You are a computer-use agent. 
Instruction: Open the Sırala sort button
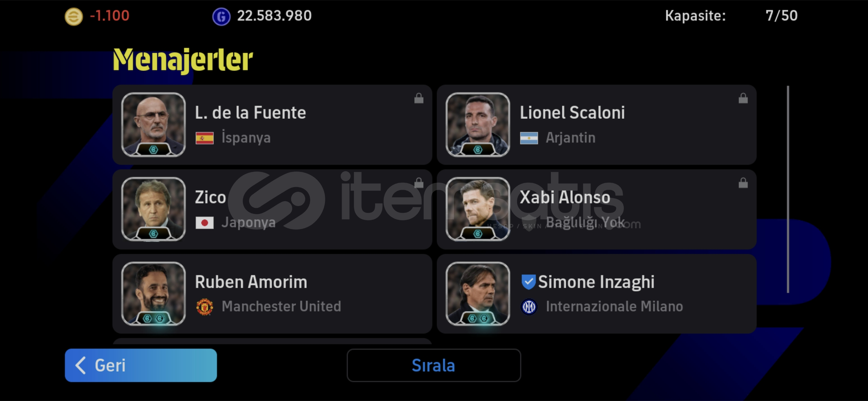pyautogui.click(x=434, y=365)
